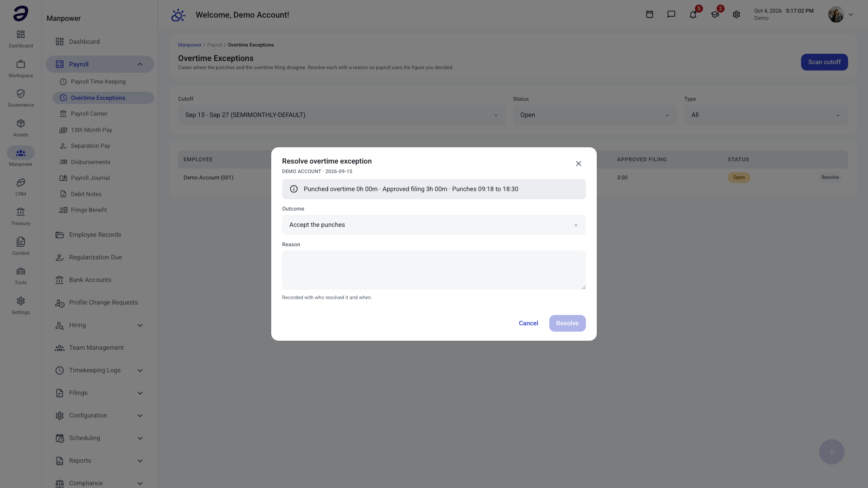Open the Cutoff period dropdown
This screenshot has height=488, width=868.
[342, 115]
